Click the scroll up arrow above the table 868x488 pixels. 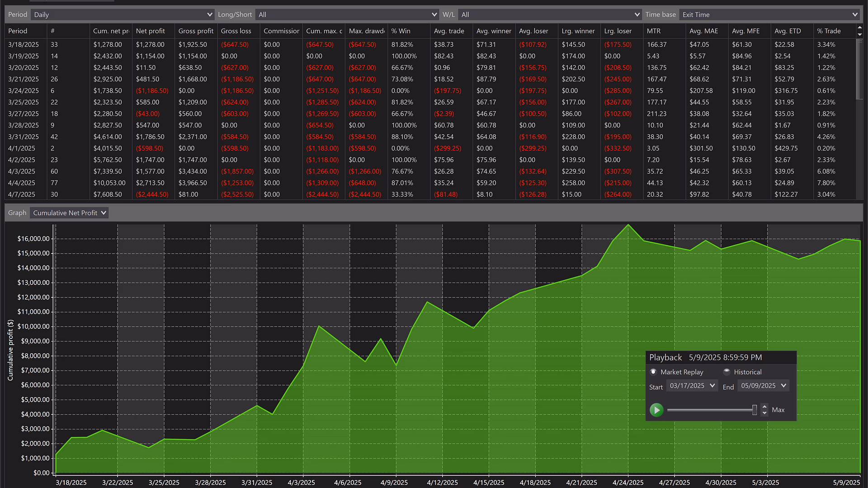pyautogui.click(x=859, y=28)
